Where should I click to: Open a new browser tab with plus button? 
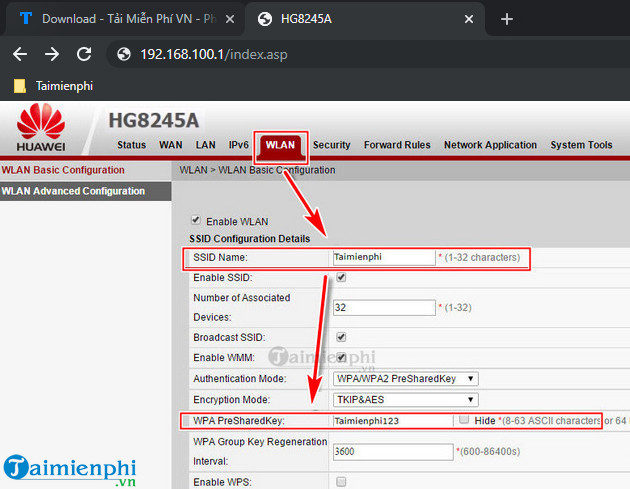pyautogui.click(x=507, y=19)
